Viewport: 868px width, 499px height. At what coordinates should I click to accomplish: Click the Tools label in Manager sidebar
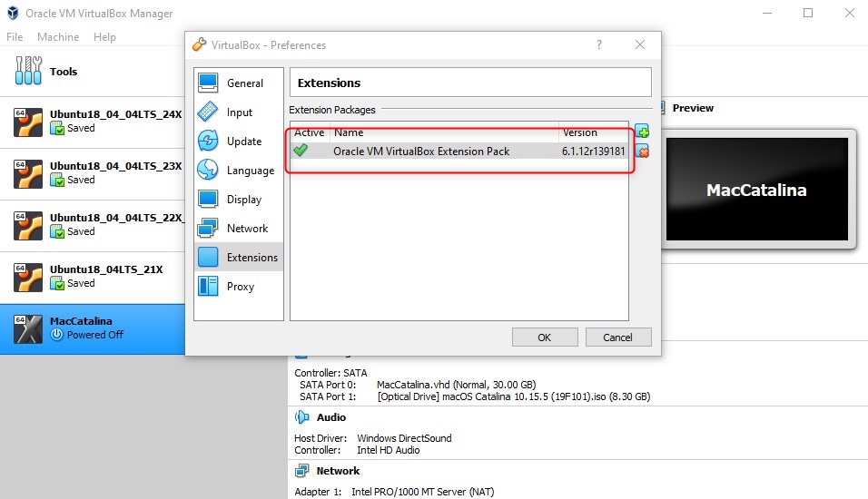(x=64, y=72)
